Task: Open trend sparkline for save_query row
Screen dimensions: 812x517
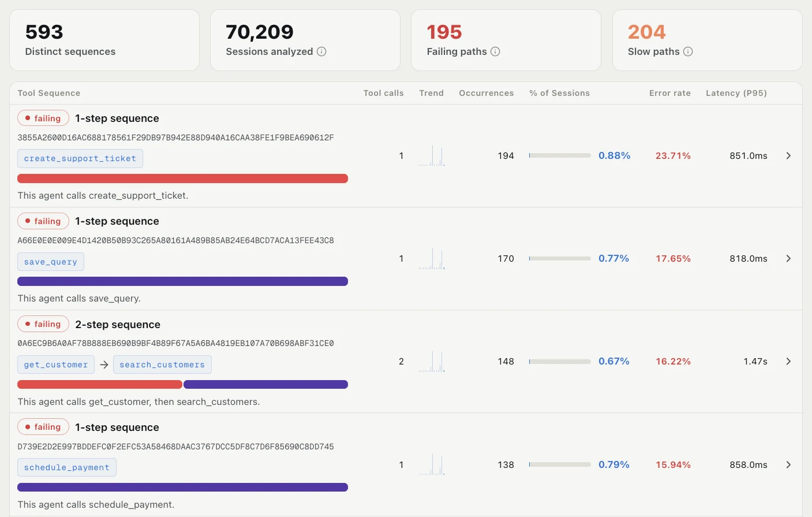Action: [432, 259]
